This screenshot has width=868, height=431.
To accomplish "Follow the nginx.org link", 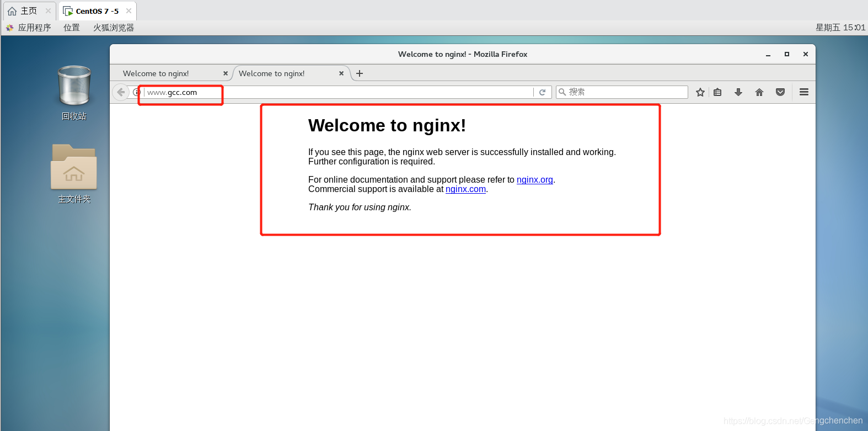I will tap(535, 180).
